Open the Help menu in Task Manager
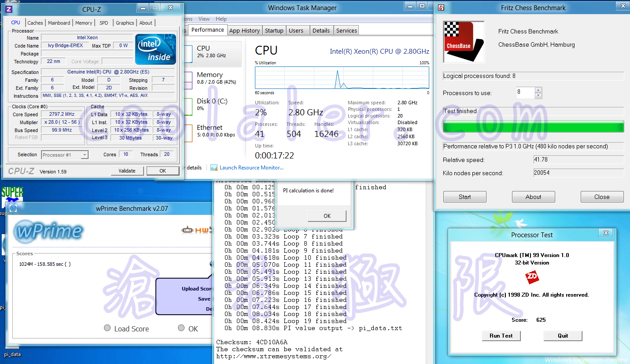630x364 pixels. click(221, 19)
